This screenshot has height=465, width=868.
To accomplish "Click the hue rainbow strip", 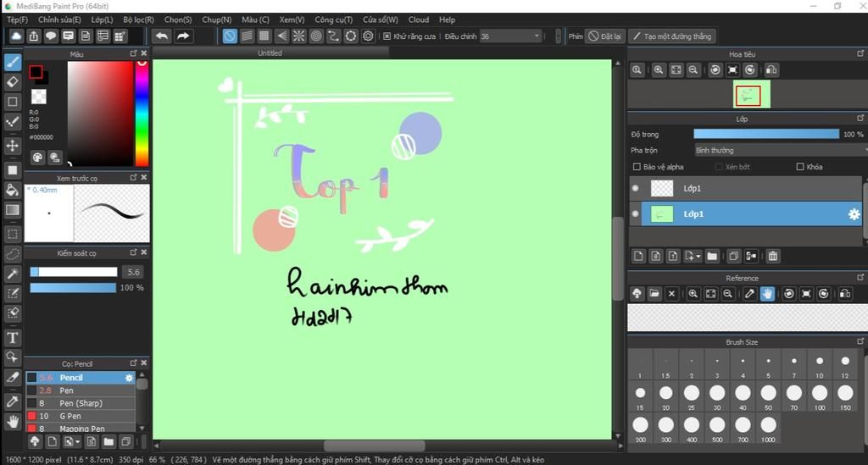I will click(x=142, y=113).
